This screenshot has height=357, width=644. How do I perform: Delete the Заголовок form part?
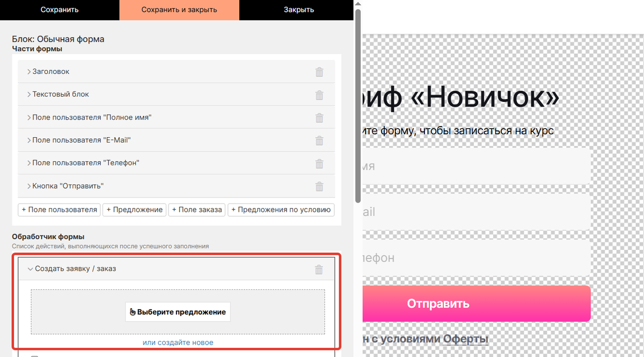click(319, 72)
